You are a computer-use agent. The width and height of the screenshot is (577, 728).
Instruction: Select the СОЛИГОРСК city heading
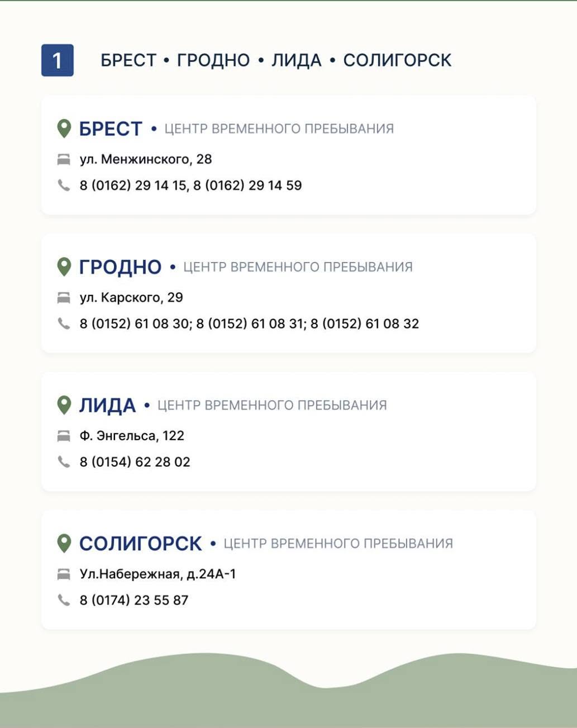click(x=140, y=544)
